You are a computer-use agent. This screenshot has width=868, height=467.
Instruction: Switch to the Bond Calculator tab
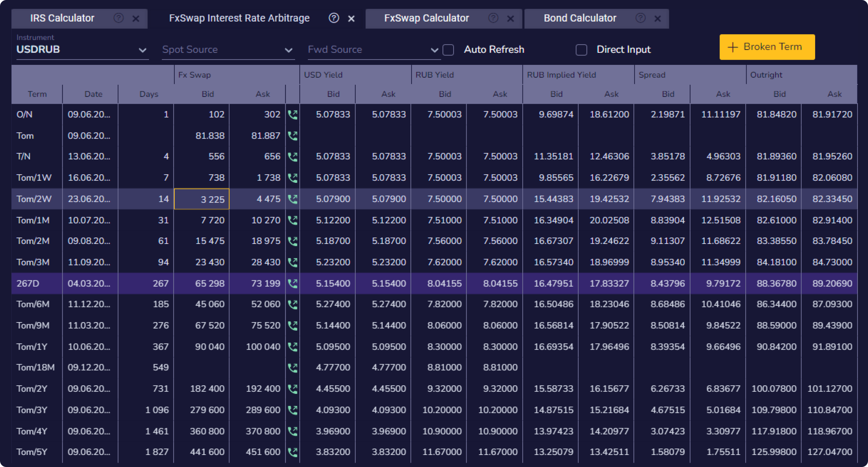580,18
